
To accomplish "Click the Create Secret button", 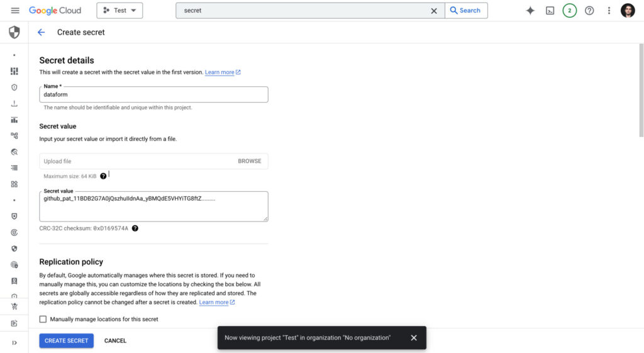I will click(x=66, y=340).
